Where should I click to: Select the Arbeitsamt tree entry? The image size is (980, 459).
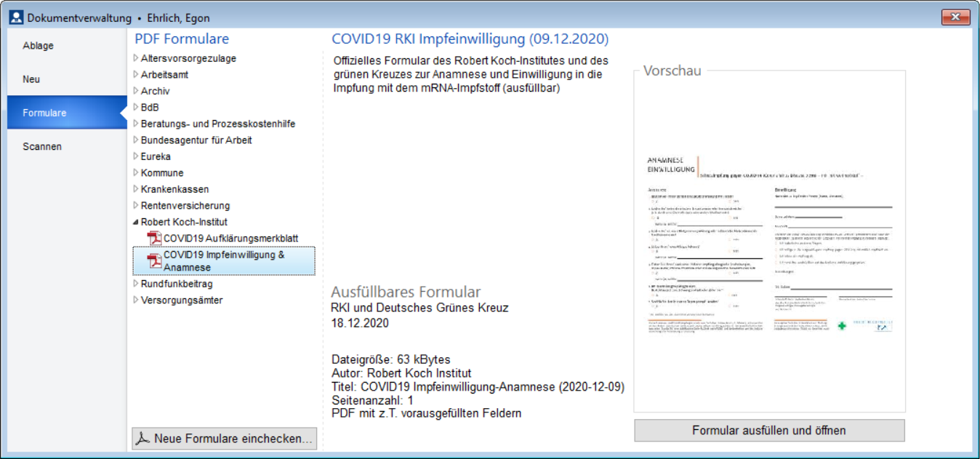tap(164, 74)
